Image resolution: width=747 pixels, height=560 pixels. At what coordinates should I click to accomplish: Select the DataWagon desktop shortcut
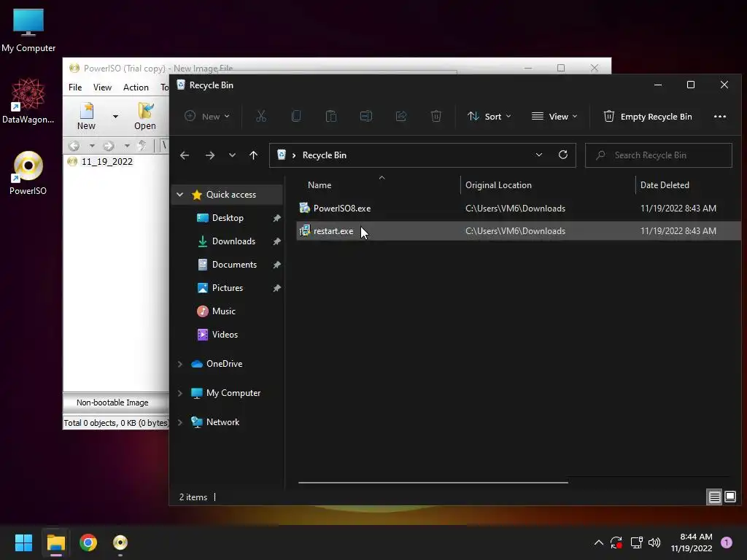(28, 101)
